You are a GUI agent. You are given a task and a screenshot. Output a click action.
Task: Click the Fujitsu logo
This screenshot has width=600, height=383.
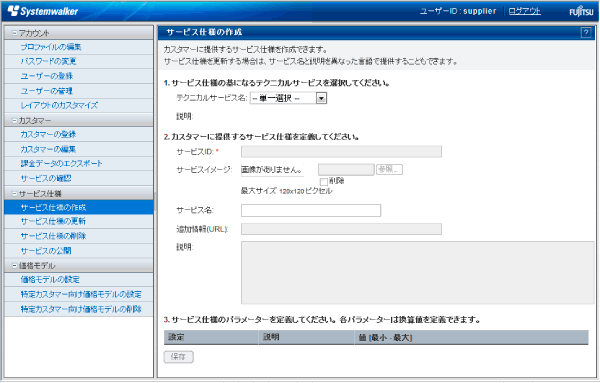pos(581,11)
